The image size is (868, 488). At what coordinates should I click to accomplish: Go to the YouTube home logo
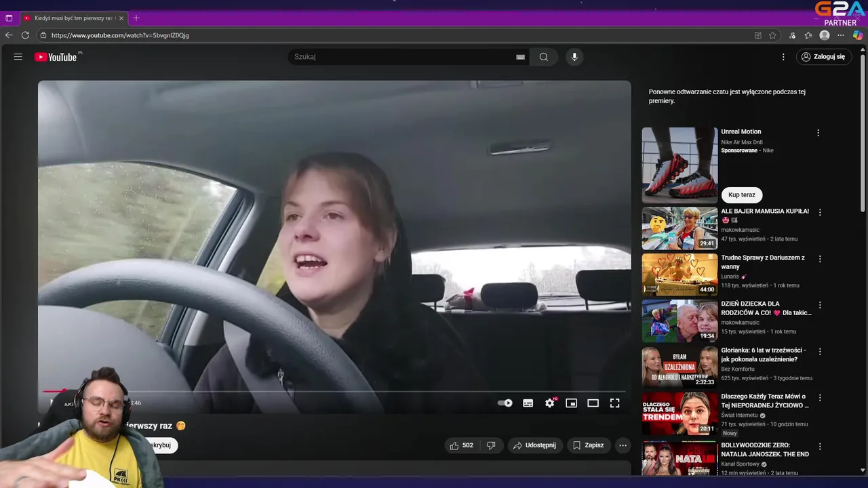tap(56, 57)
